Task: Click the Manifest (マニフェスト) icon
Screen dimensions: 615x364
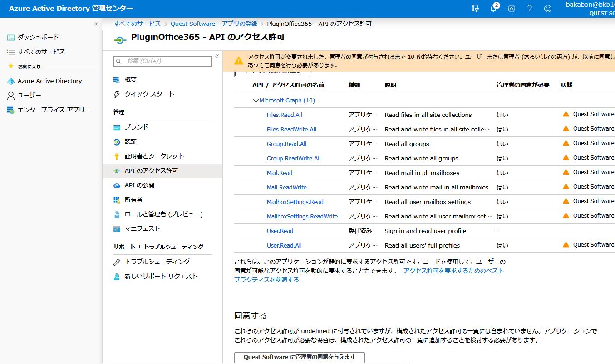Action: click(117, 229)
